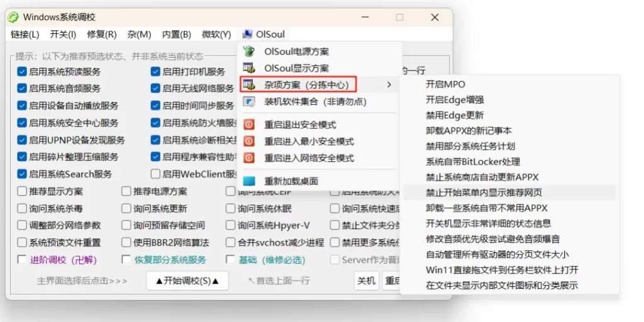Enable the 推荐显示方案 checkbox
644x322 pixels.
[x=22, y=191]
